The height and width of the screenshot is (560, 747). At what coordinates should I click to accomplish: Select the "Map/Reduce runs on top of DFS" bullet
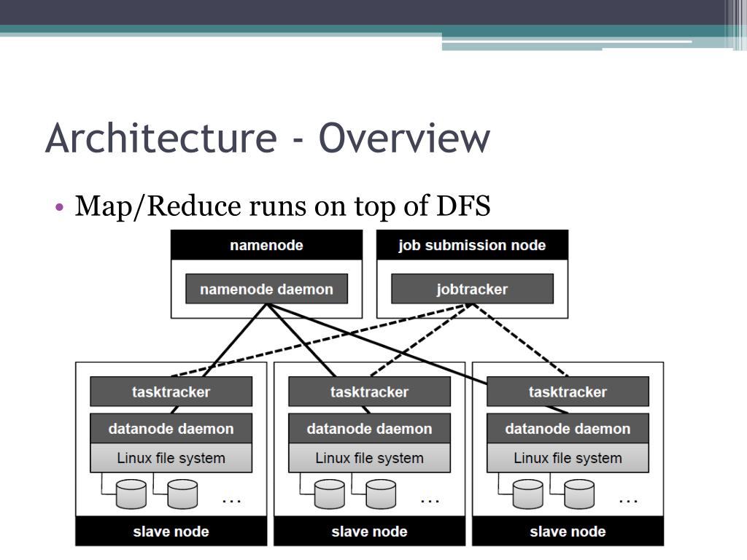click(282, 206)
